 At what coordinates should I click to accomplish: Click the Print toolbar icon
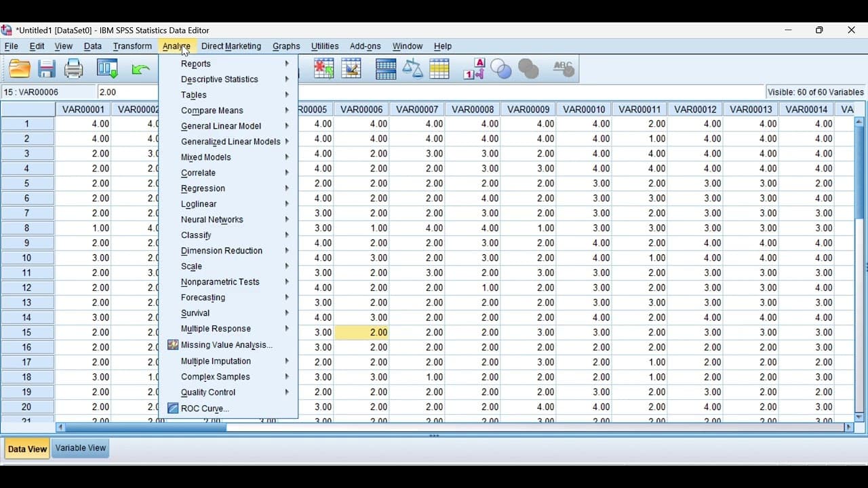73,68
